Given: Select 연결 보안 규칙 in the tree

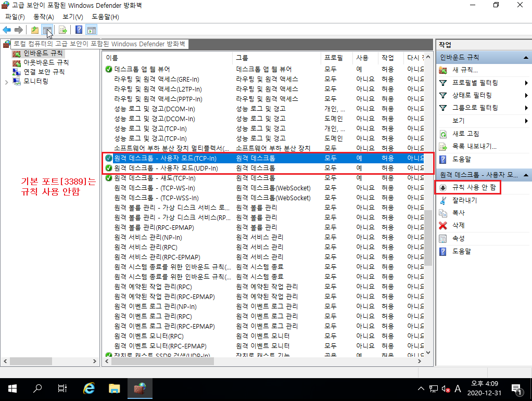Looking at the screenshot, I should (x=44, y=72).
